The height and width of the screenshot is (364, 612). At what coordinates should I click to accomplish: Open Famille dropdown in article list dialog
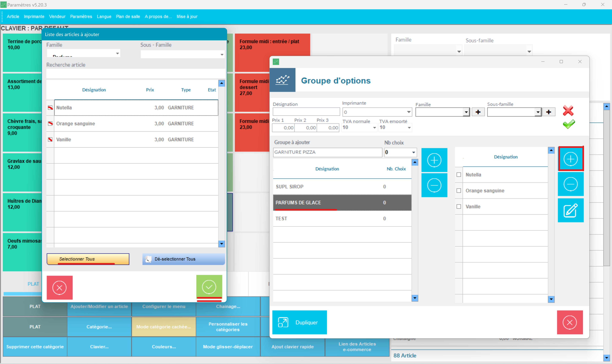pyautogui.click(x=117, y=53)
